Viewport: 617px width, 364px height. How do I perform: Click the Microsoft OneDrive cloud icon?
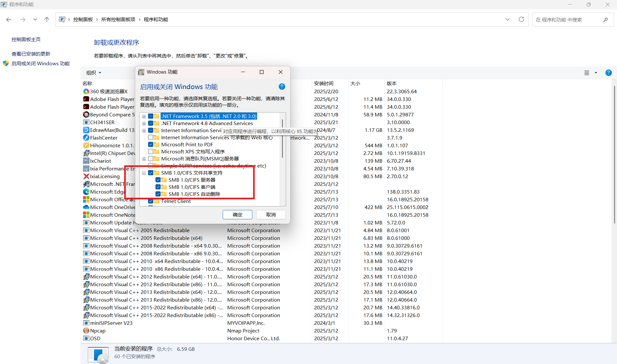86,207
